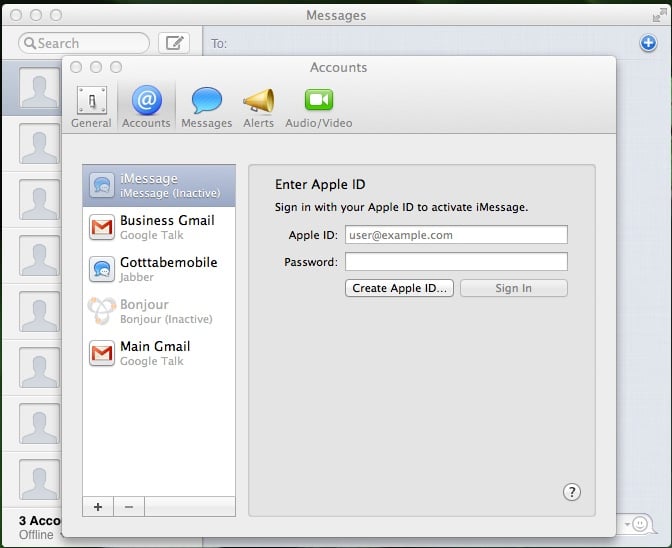This screenshot has width=672, height=548.
Task: Open help with the question mark button
Action: pyautogui.click(x=572, y=492)
